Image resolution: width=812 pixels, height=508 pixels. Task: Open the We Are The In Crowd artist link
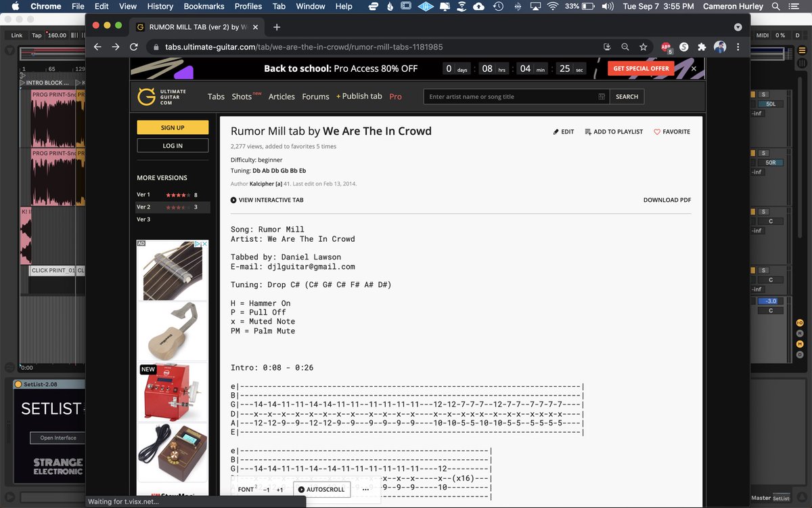pyautogui.click(x=377, y=131)
